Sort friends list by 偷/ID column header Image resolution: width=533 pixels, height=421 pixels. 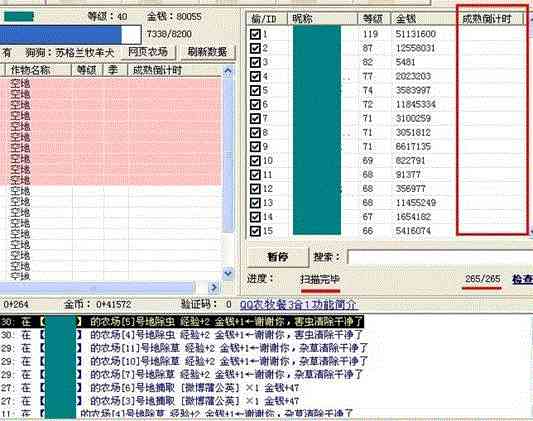[x=267, y=19]
